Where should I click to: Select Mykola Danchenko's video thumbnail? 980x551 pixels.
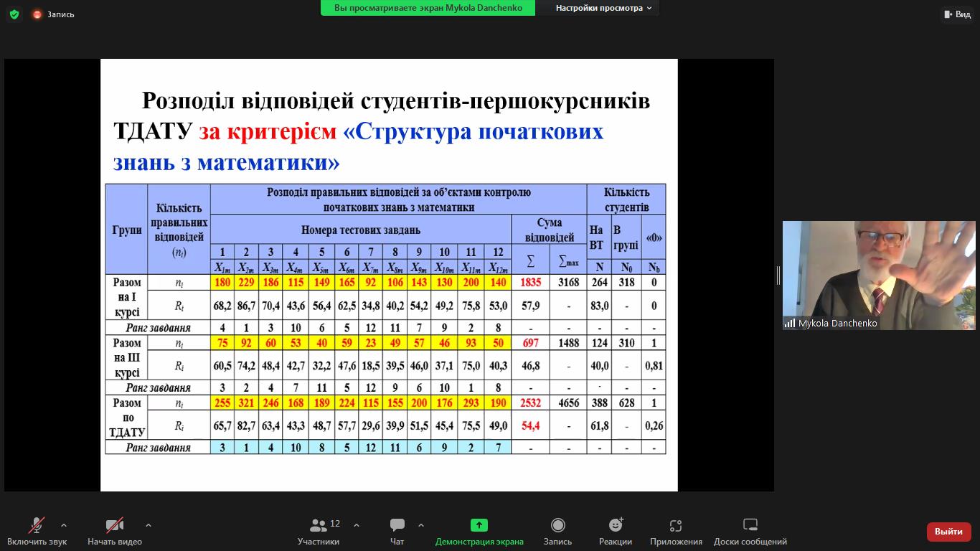[879, 275]
